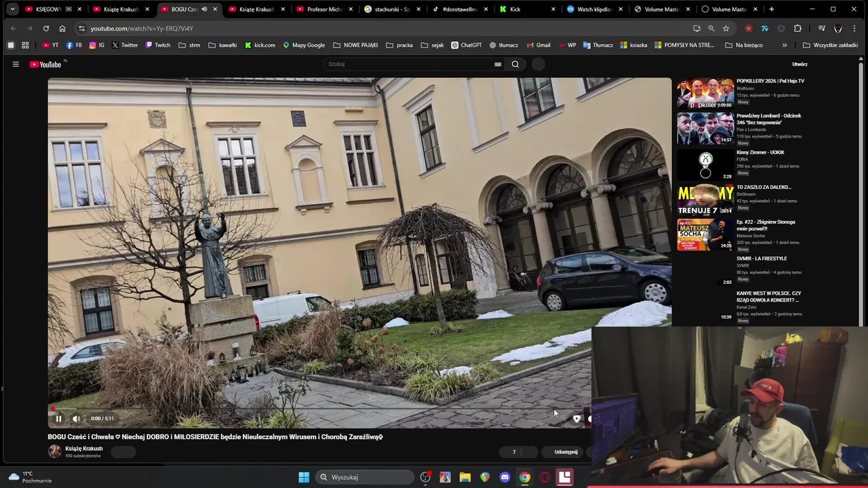Click the red record extension icon

749,28
